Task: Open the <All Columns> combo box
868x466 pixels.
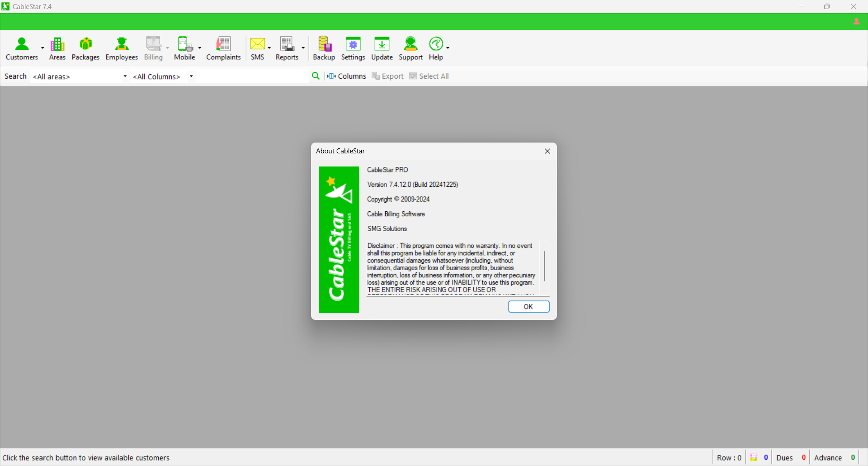Action: pos(163,76)
